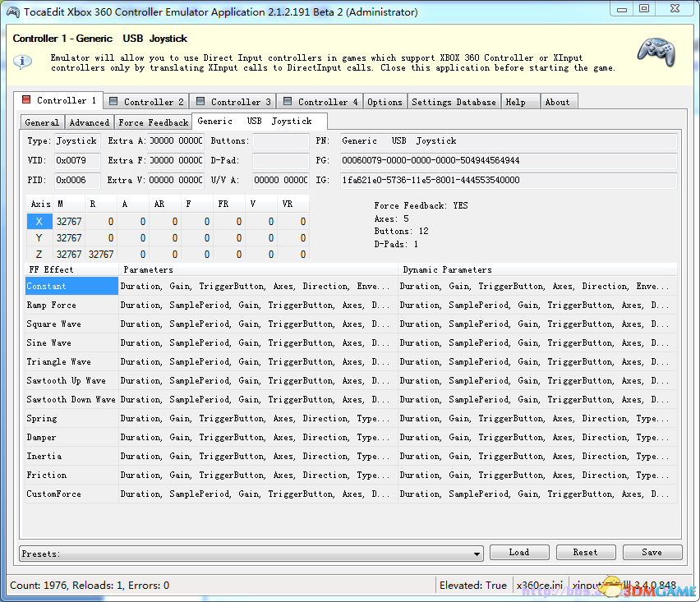Select the Damper effect row

352,437
